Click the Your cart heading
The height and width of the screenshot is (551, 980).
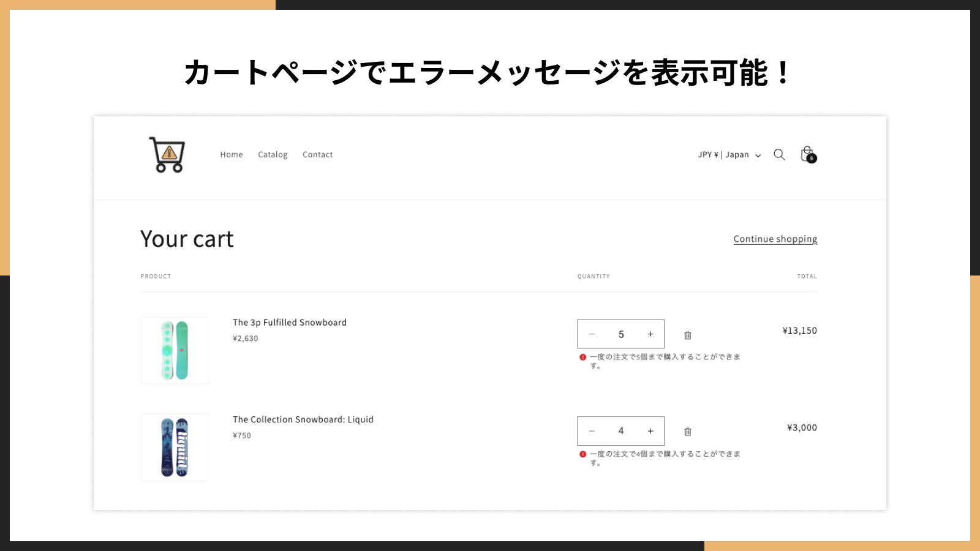click(187, 239)
